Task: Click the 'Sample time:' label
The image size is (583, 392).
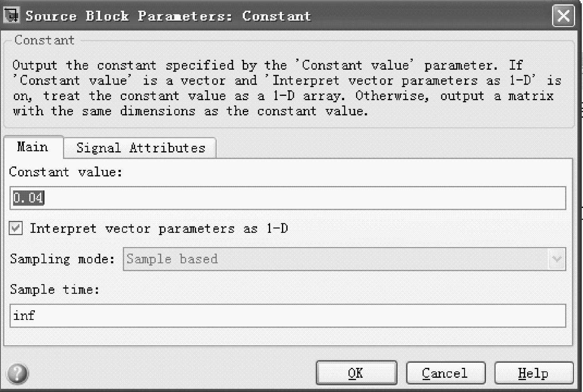Action: [54, 290]
